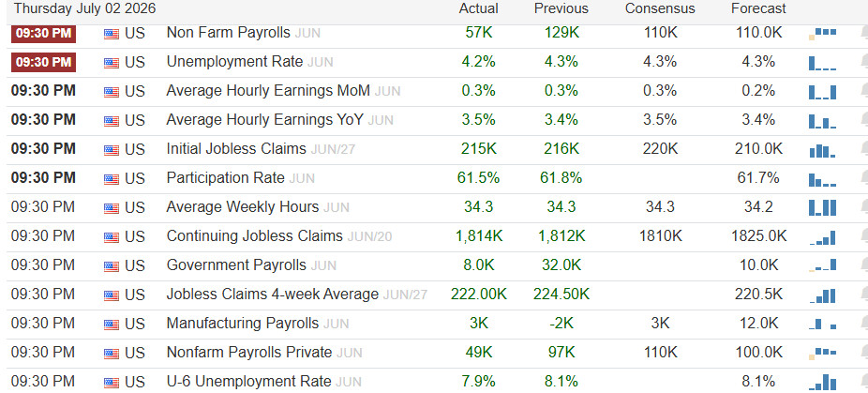868x393 pixels.
Task: Click the Forecast column header
Action: [758, 8]
